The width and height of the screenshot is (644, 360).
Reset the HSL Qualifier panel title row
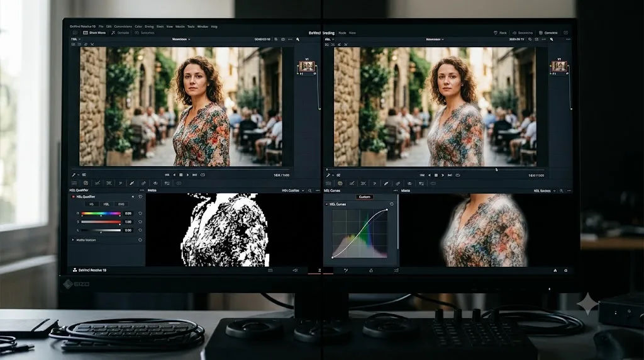[x=140, y=197]
